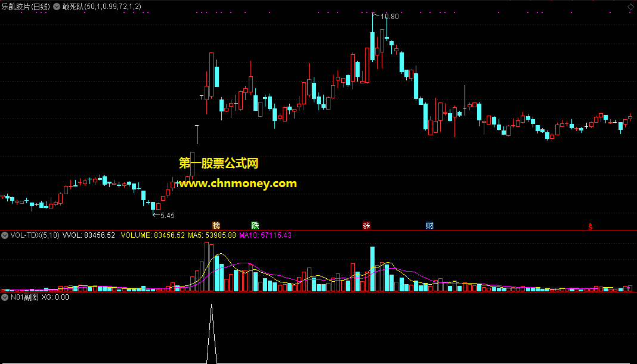The image size is (637, 364).
Task: Open the VOL-TDX indicator dropdown arrow
Action: tap(4, 235)
